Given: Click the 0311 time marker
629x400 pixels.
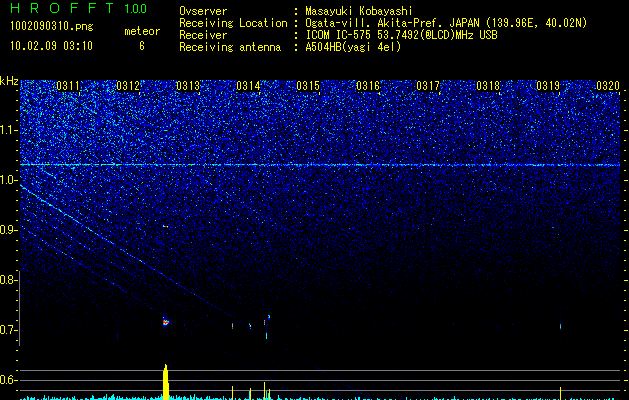Looking at the screenshot, I should (68, 86).
